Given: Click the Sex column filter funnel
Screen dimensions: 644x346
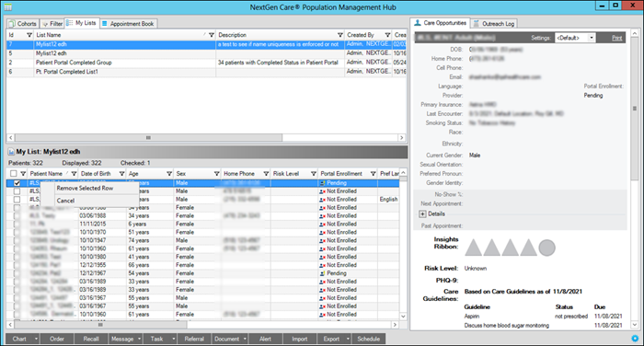Looking at the screenshot, I should [216, 174].
